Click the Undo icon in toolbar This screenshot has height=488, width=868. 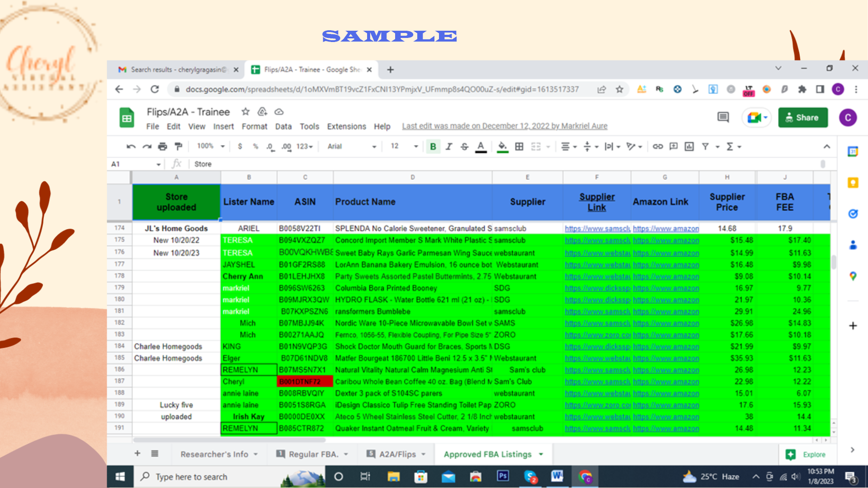click(131, 146)
